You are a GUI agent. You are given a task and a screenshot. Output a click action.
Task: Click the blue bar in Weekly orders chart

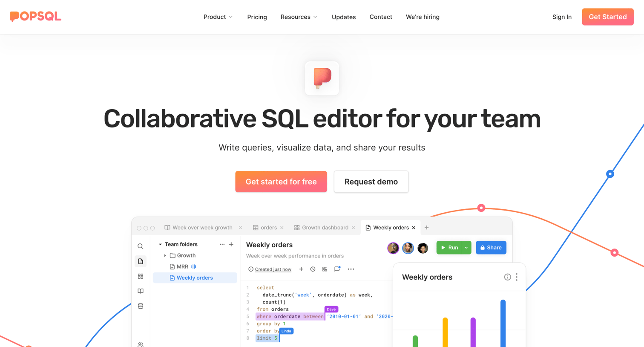click(503, 323)
